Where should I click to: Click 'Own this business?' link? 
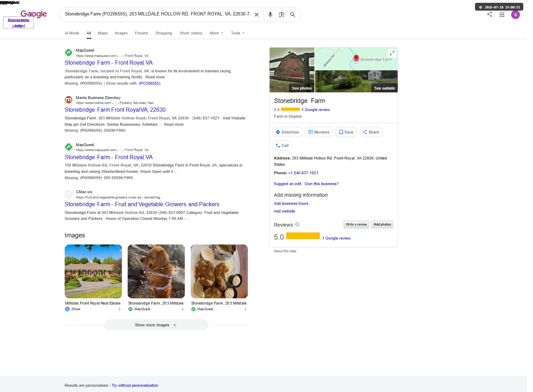pyautogui.click(x=321, y=184)
